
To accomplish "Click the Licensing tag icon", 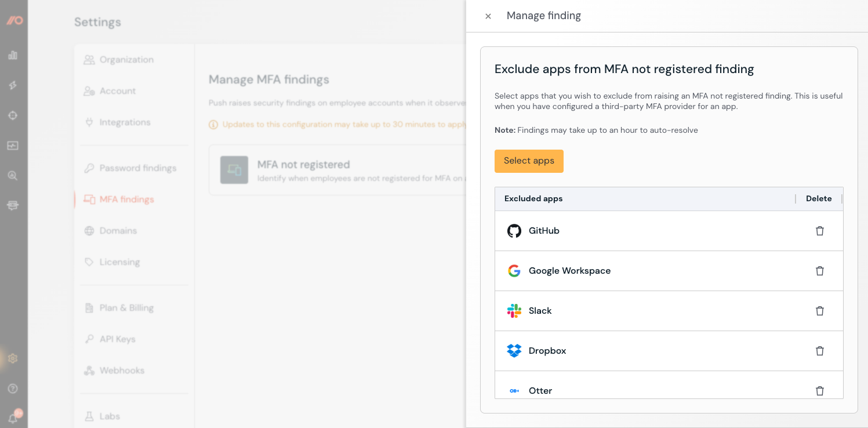I will point(89,262).
